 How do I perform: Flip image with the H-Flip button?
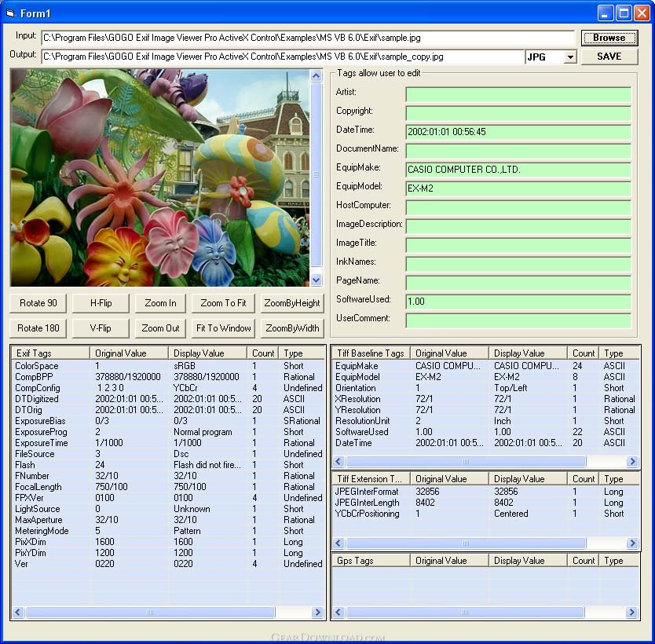pyautogui.click(x=101, y=303)
